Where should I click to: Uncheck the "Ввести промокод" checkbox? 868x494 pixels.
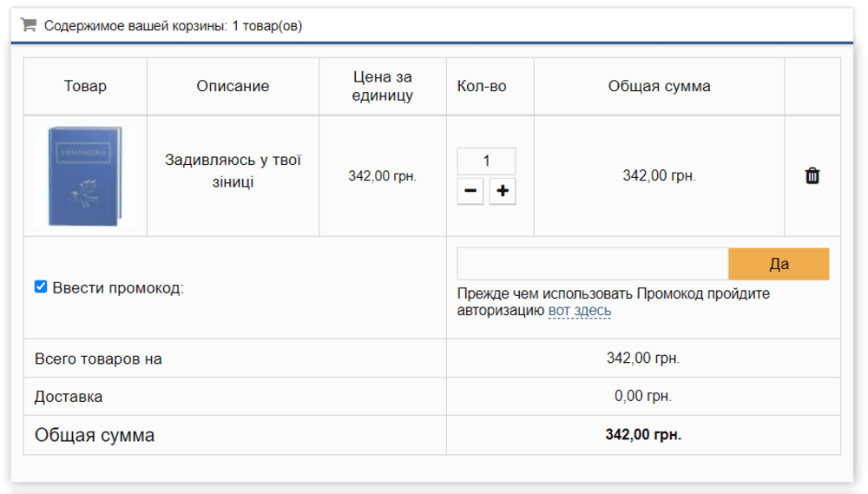(41, 287)
